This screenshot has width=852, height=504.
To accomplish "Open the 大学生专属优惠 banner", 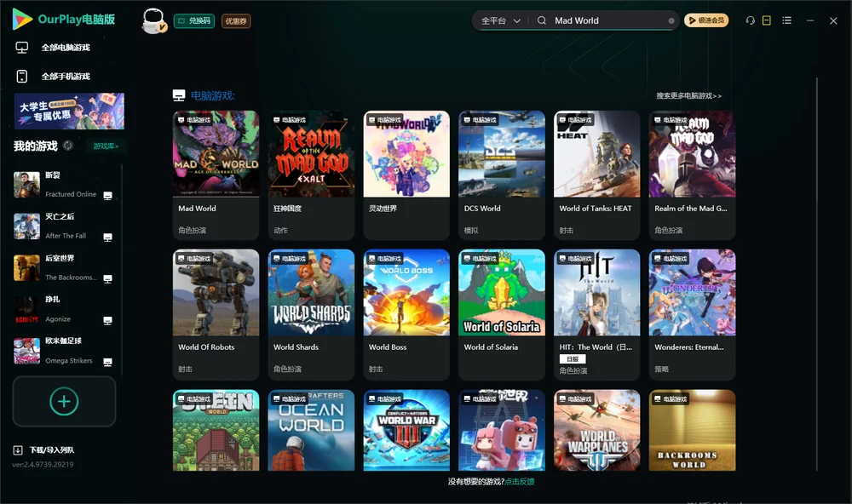I will (69, 112).
